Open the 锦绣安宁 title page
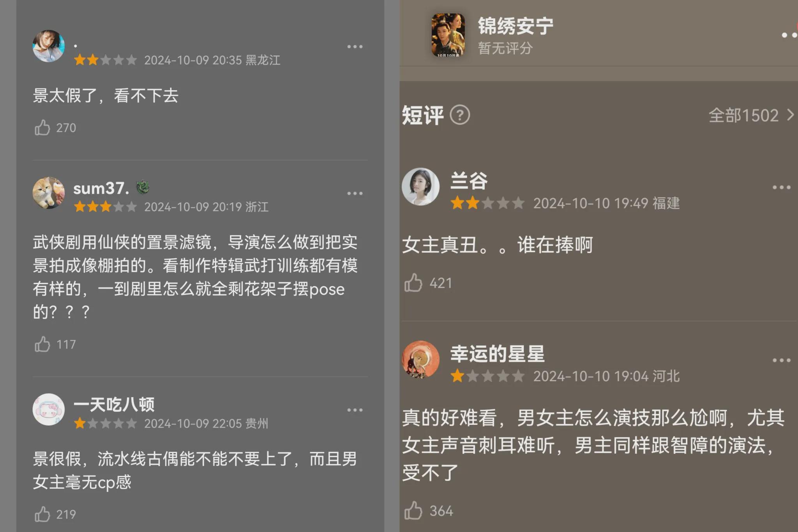The width and height of the screenshot is (798, 532). [516, 26]
